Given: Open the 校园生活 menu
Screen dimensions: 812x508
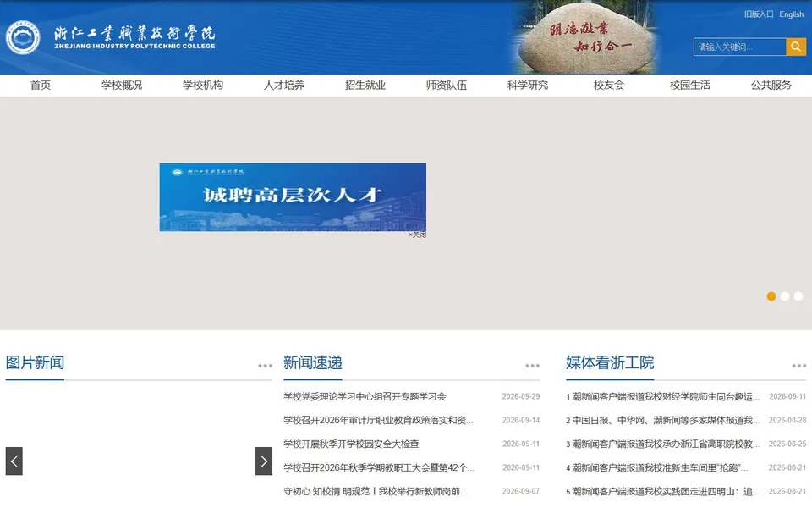Looking at the screenshot, I should 690,85.
